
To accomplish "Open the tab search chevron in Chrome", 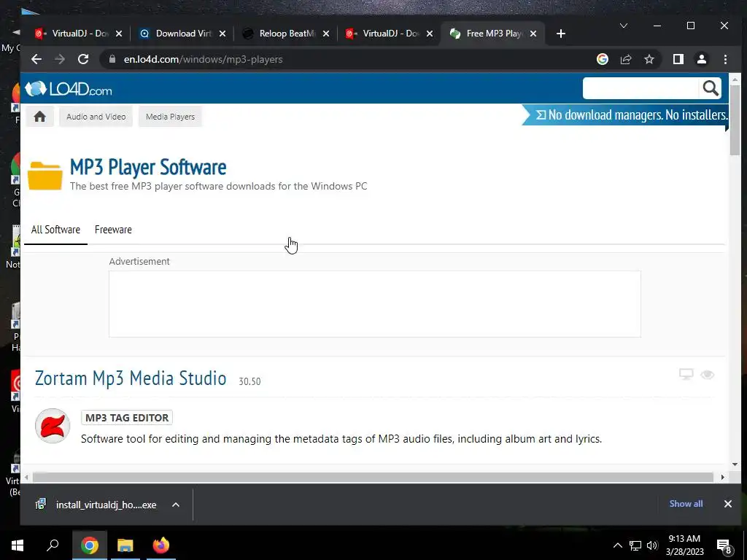I will pyautogui.click(x=623, y=26).
